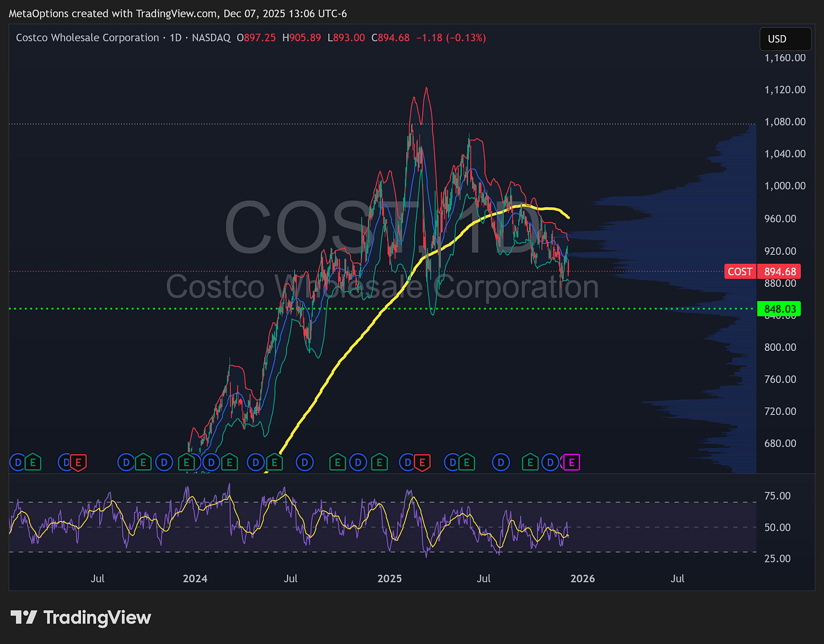824x644 pixels.
Task: Click the last blue D marker near 2026
Action: [550, 462]
